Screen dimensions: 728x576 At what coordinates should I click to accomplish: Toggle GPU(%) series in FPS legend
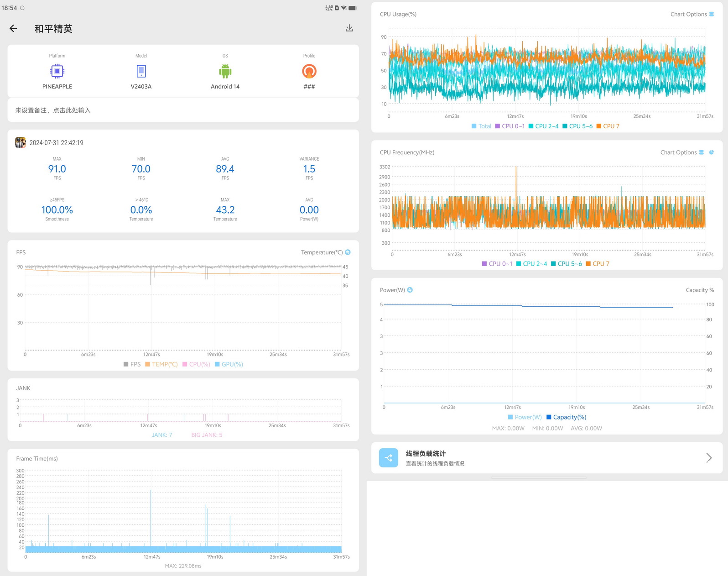tap(229, 364)
